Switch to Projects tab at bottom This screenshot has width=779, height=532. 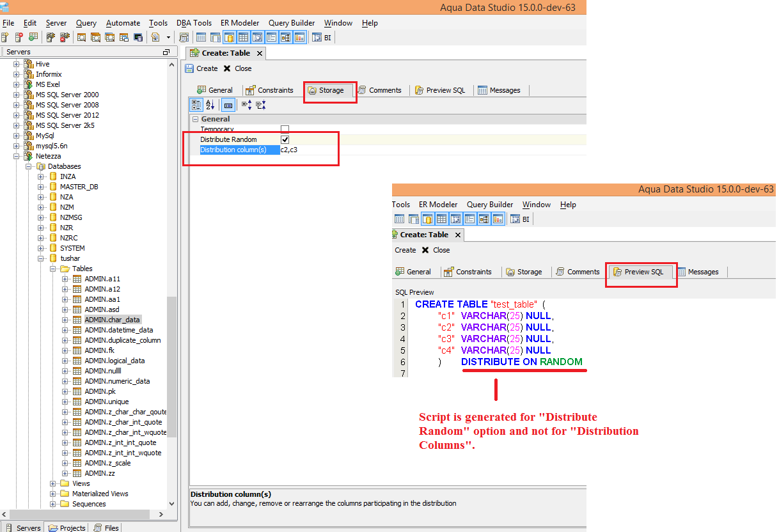(x=67, y=528)
